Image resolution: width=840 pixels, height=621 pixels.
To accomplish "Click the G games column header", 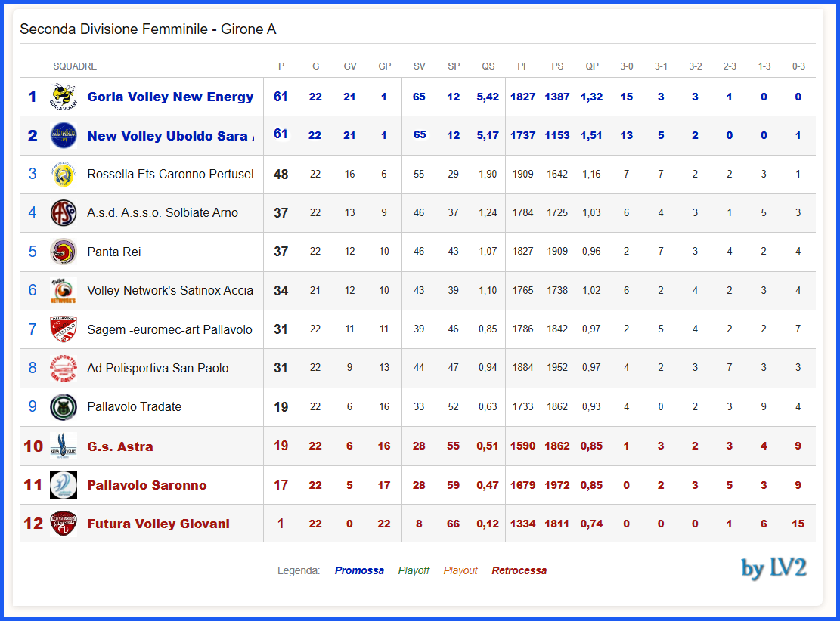I will pyautogui.click(x=315, y=66).
